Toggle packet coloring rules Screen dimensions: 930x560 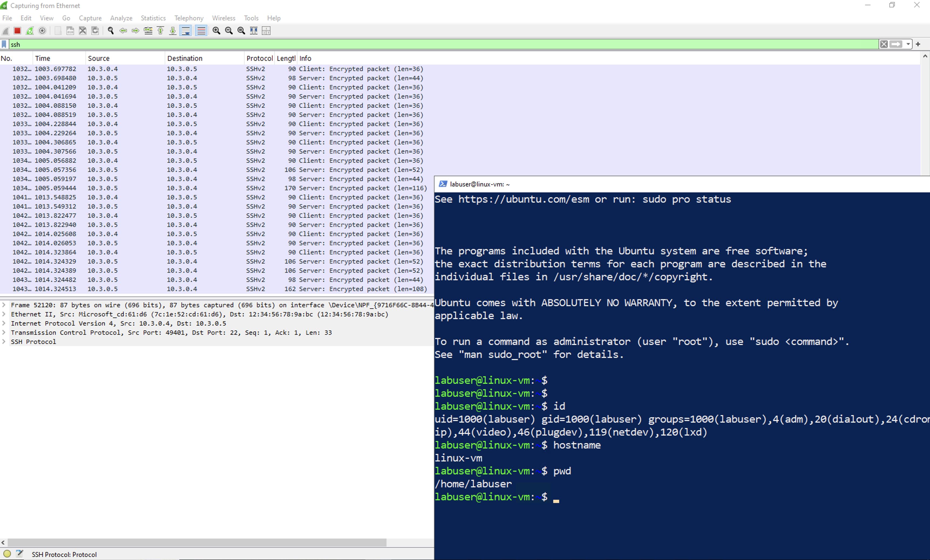201,30
